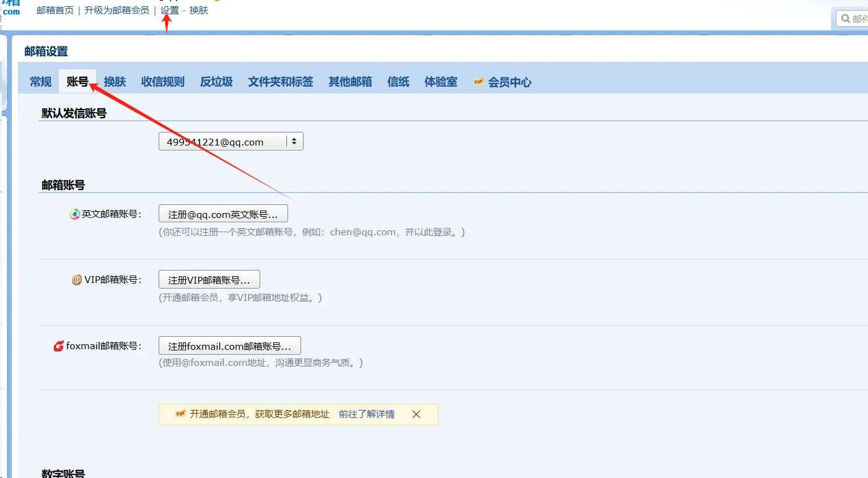868x478 pixels.
Task: Click the 邮箱设置 heading text
Action: point(46,51)
